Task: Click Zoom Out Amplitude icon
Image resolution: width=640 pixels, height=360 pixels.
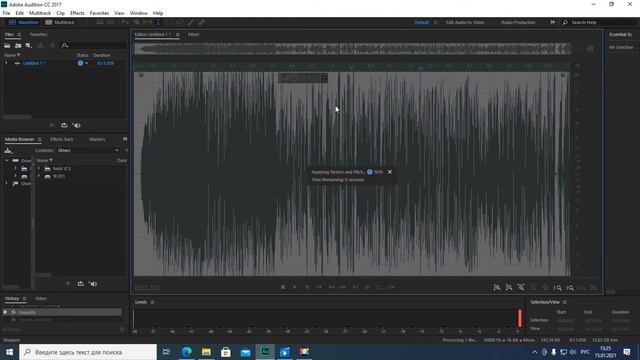Action: click(509, 288)
